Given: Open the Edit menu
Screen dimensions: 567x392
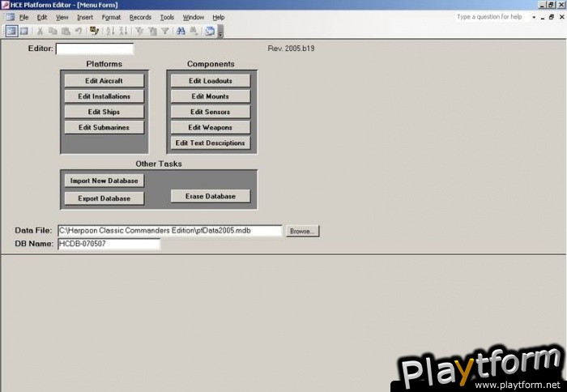Looking at the screenshot, I should 42,17.
